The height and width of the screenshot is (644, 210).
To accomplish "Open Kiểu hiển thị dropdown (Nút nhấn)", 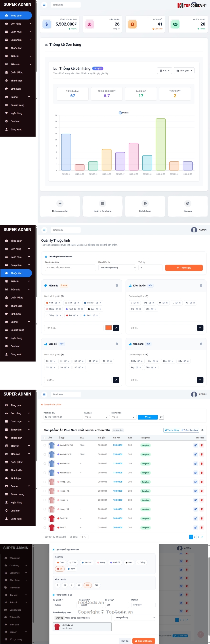I will click(117, 267).
